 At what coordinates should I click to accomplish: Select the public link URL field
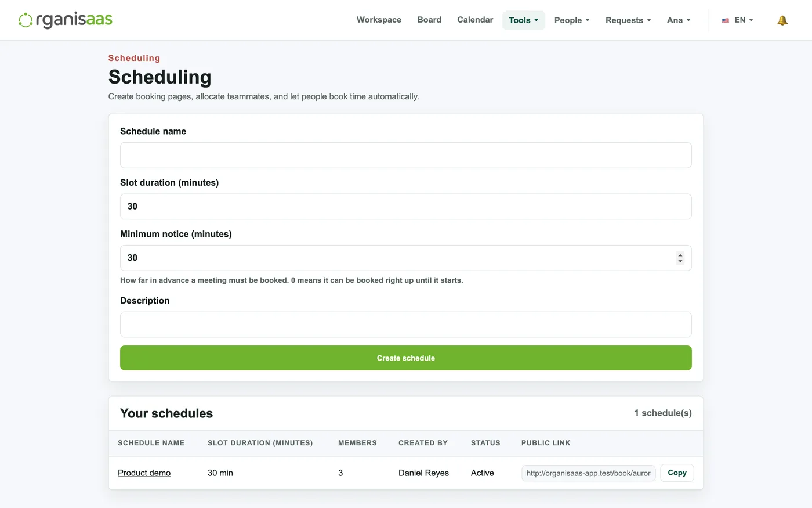pyautogui.click(x=589, y=473)
